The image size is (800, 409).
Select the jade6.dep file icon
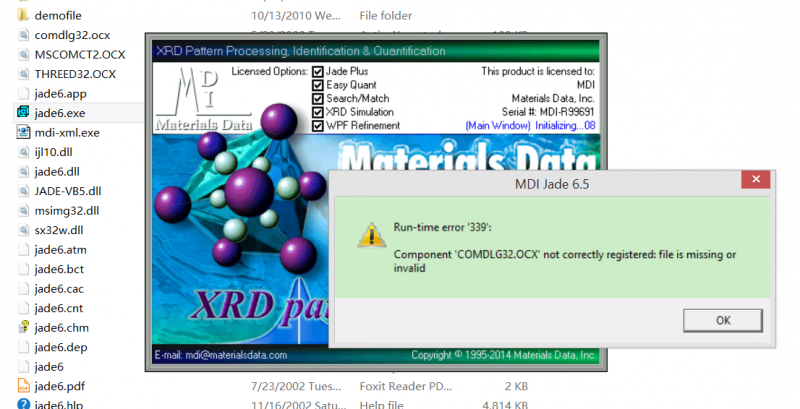(23, 347)
